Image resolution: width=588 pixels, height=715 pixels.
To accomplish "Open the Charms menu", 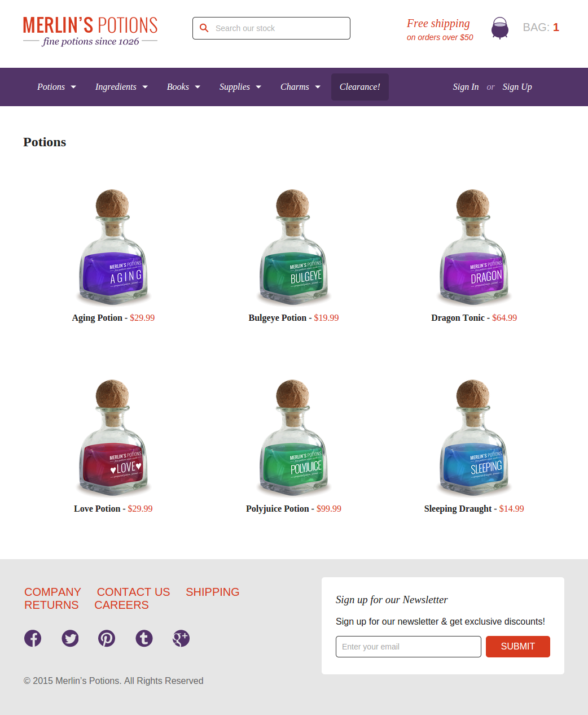I will coord(300,87).
